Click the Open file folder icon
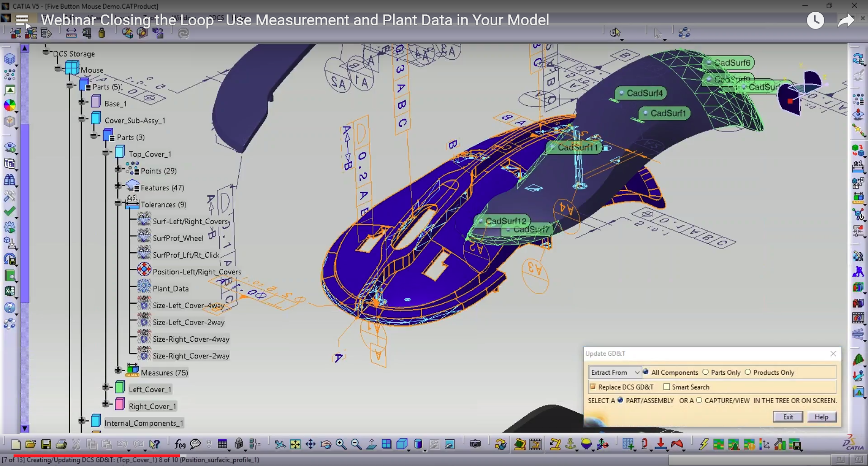Viewport: 868px width, 466px height. [x=31, y=444]
